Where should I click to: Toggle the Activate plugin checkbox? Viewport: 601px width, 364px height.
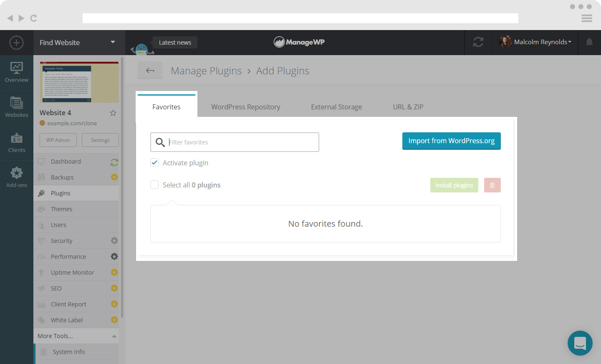point(154,162)
